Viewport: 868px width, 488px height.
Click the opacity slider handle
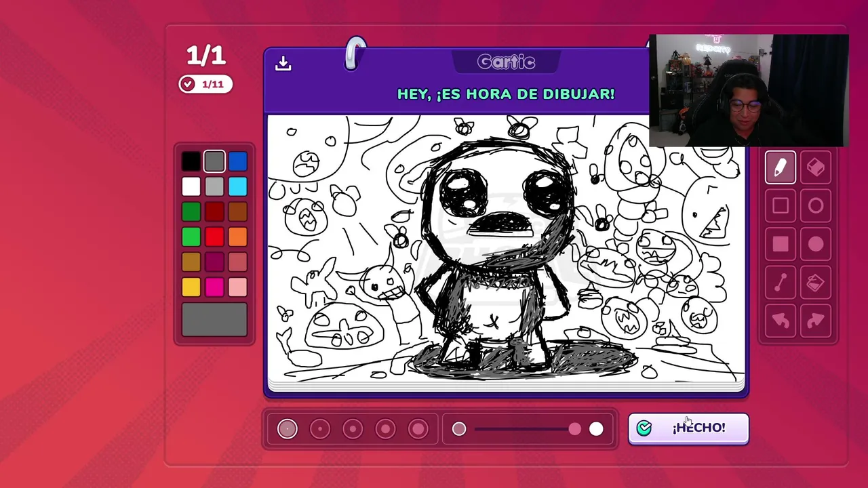click(x=575, y=428)
